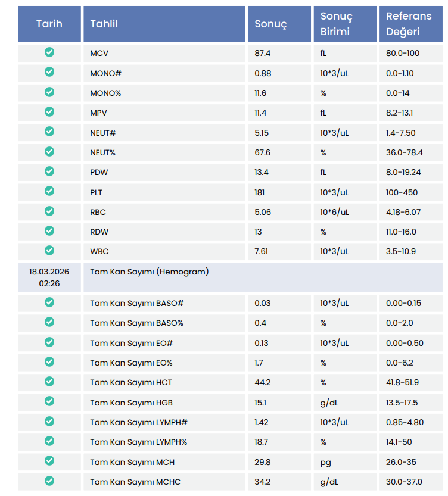Click the green check icon beside MCV
The width and height of the screenshot is (448, 496).
tap(49, 52)
